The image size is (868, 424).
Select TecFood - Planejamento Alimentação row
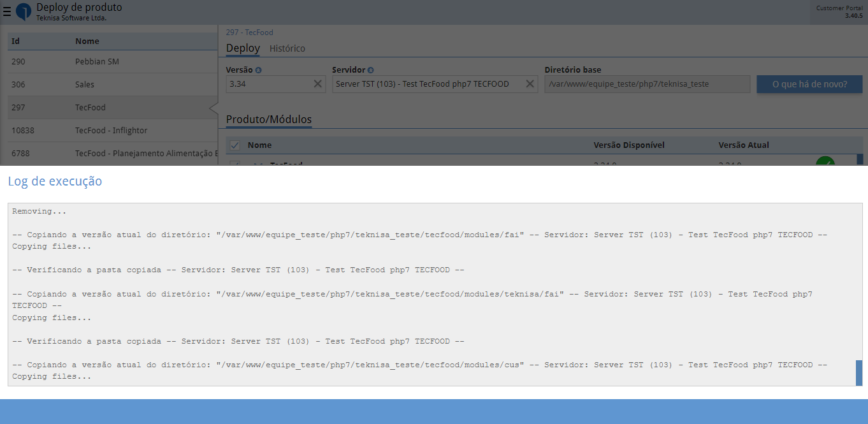point(113,154)
